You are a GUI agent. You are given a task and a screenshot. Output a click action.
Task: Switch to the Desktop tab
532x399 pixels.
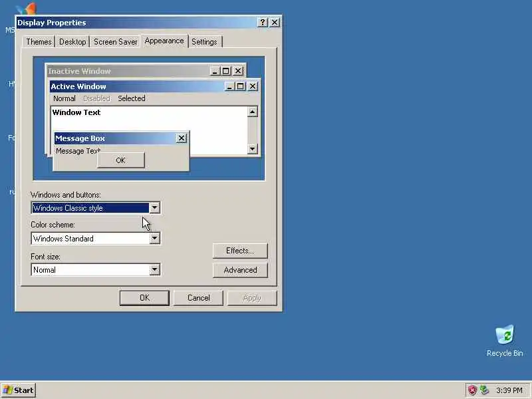pos(72,42)
